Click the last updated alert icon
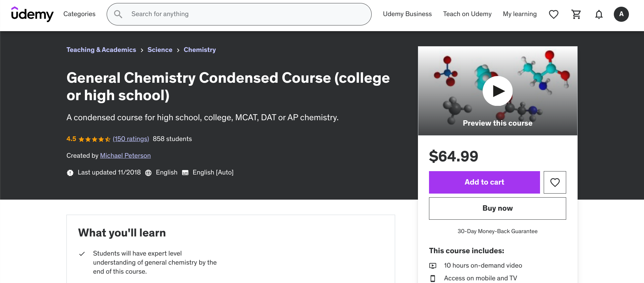This screenshot has width=644, height=283. [x=70, y=172]
